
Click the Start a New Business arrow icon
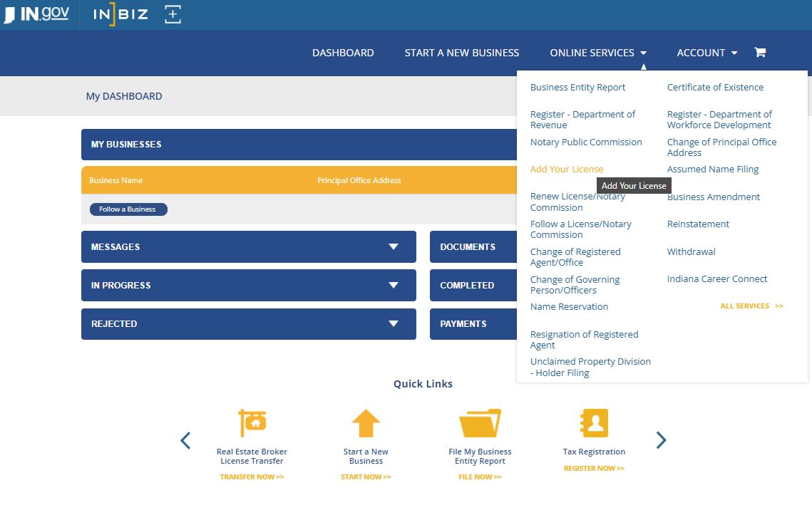tap(366, 423)
